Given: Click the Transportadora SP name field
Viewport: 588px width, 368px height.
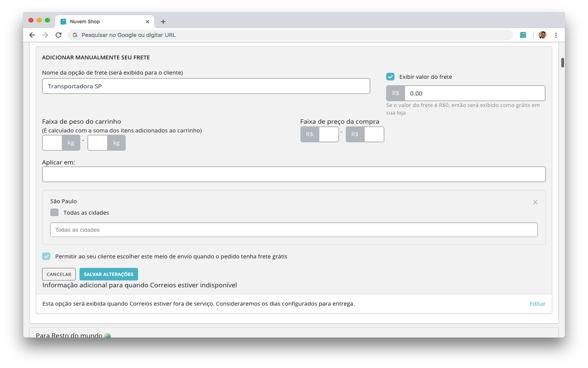Looking at the screenshot, I should coord(206,86).
